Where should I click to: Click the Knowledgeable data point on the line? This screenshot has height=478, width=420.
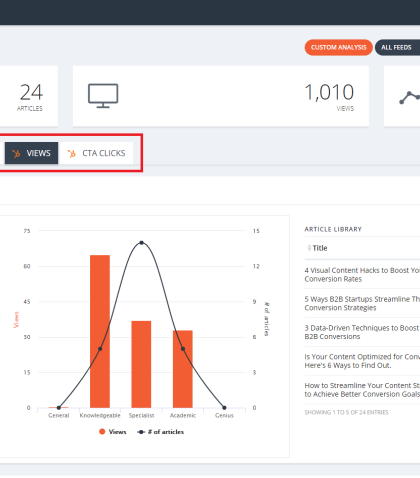(100, 349)
